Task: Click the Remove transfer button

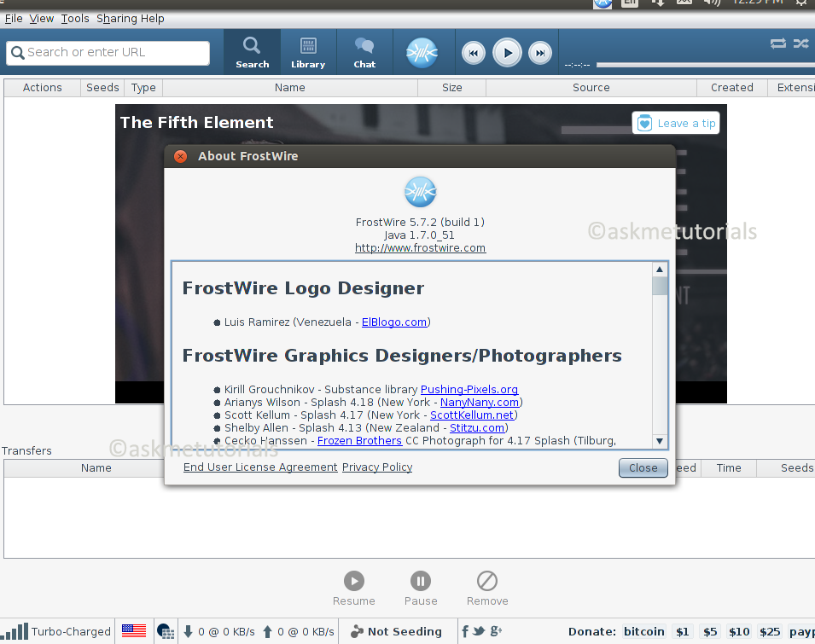Action: click(x=487, y=589)
